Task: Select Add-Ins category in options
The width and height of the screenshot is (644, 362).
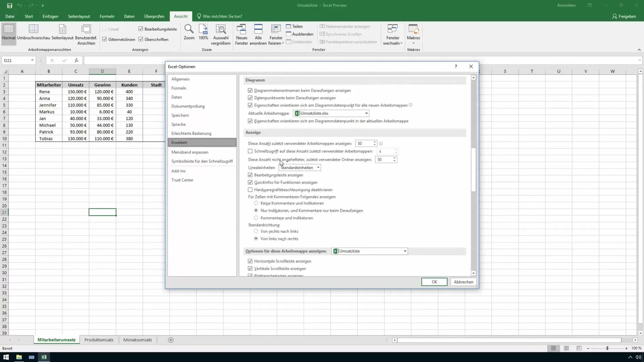Action: click(202, 171)
